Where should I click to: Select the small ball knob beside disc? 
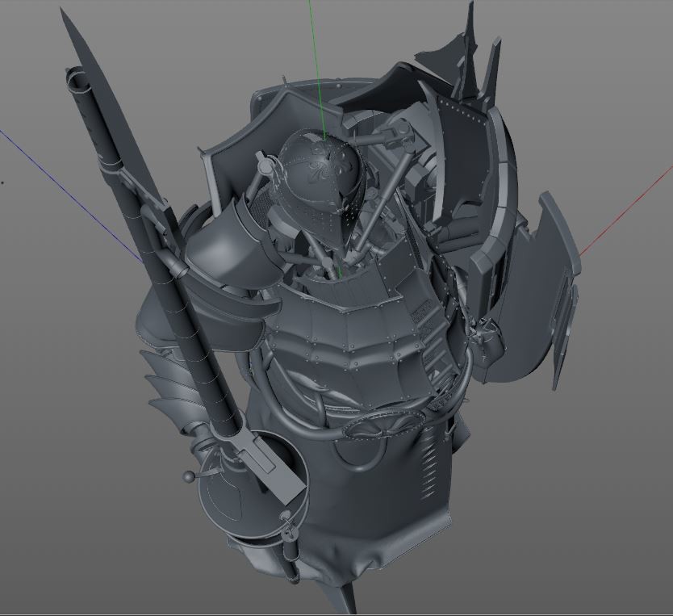pyautogui.click(x=190, y=477)
